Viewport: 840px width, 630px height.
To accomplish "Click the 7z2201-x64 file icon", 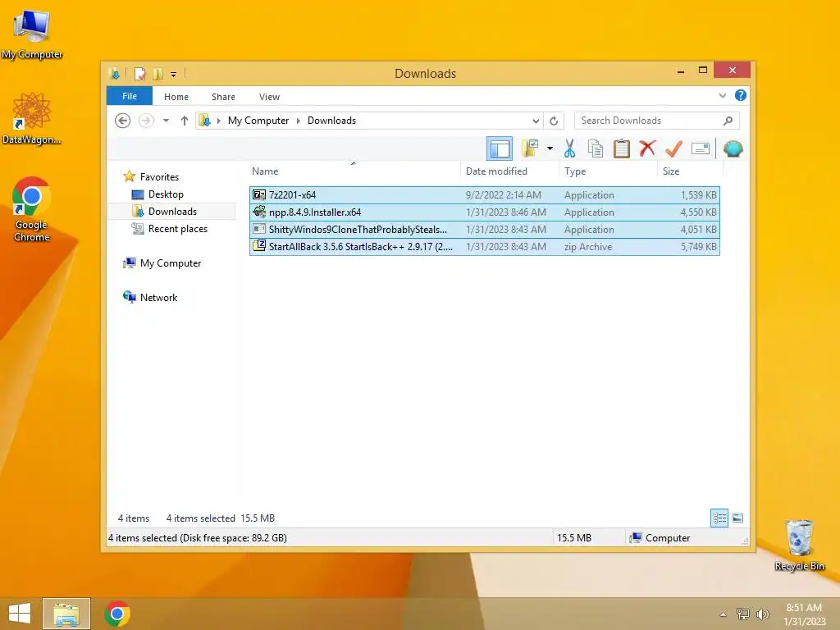I will tap(259, 194).
